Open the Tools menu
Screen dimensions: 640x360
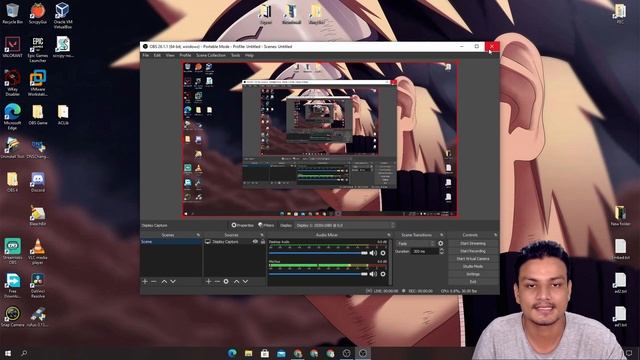(236, 55)
